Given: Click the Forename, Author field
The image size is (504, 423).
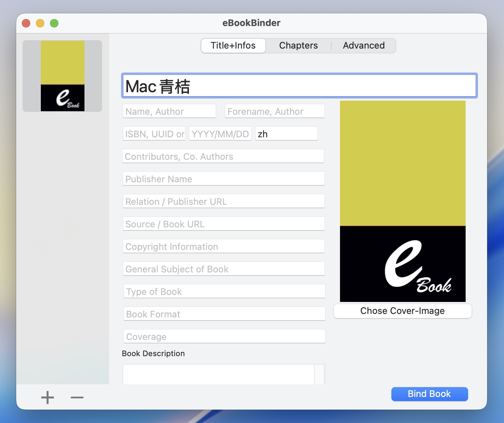Looking at the screenshot, I should [x=275, y=112].
